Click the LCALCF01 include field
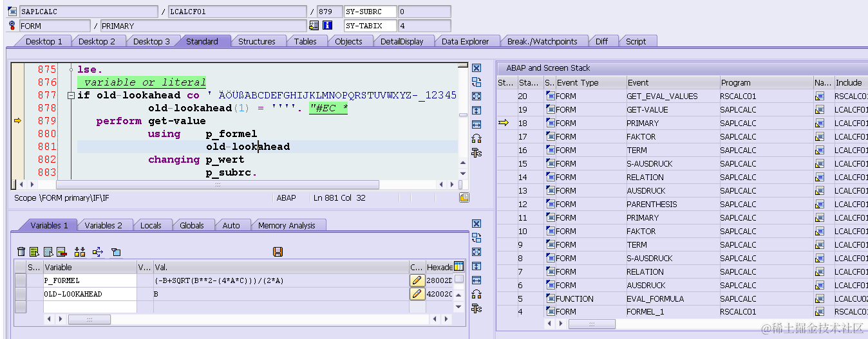Viewport: 868px width, 339px height. click(238, 12)
